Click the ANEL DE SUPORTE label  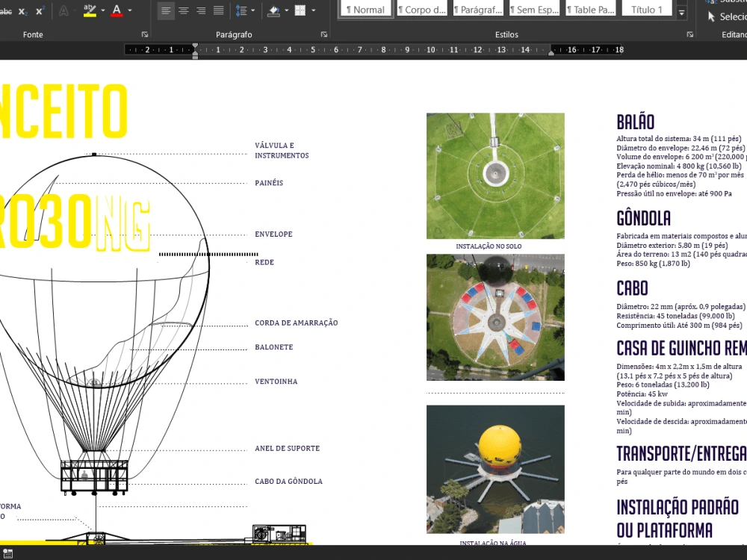tap(288, 449)
